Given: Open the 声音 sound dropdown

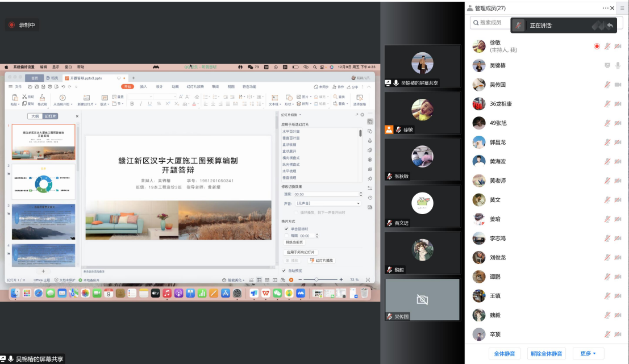Looking at the screenshot, I should (327, 203).
